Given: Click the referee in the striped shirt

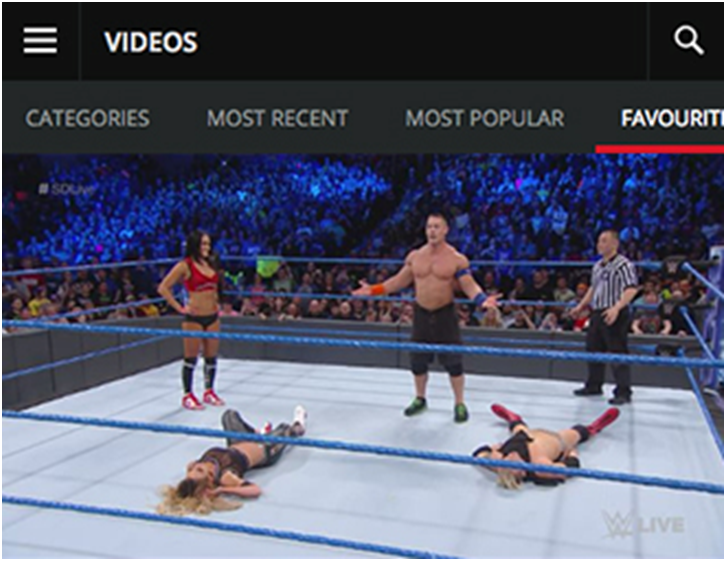Looking at the screenshot, I should [x=604, y=316].
